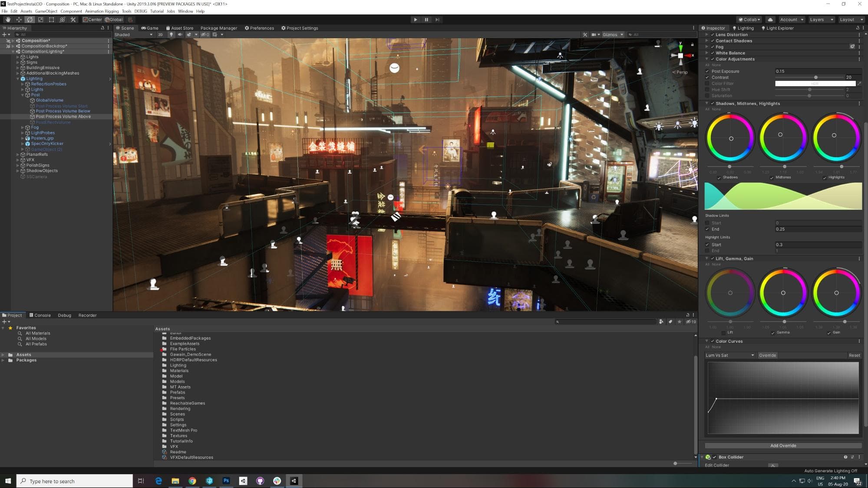This screenshot has height=488, width=868.
Task: Toggle the Contrast override checkbox
Action: 707,78
